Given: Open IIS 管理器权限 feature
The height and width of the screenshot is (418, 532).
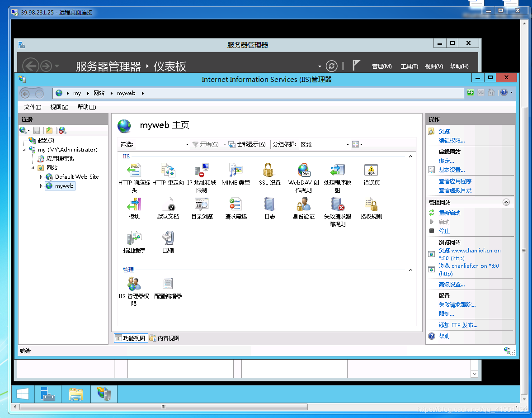Looking at the screenshot, I should click(x=134, y=292).
